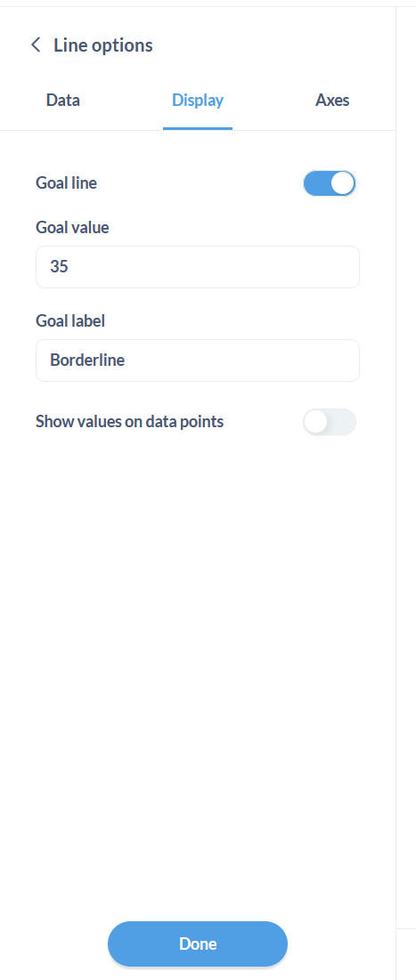This screenshot has height=980, width=416.
Task: Enable Show values on data points switch
Action: point(330,423)
